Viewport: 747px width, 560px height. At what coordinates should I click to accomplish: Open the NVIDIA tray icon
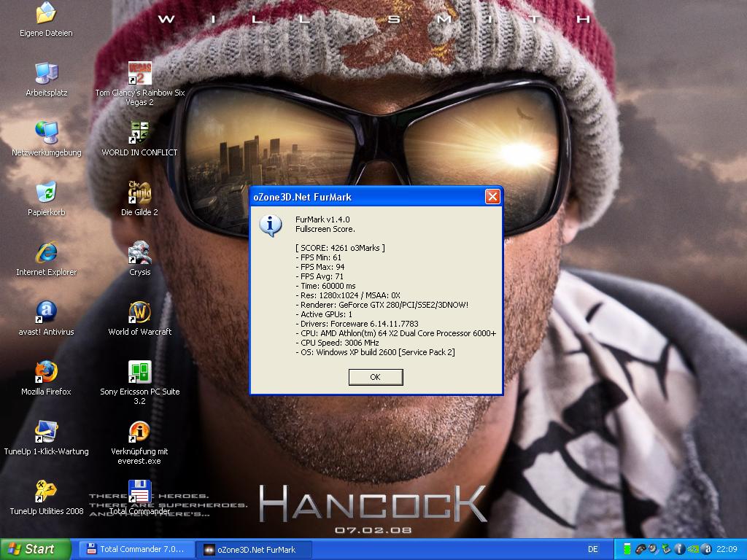click(693, 549)
